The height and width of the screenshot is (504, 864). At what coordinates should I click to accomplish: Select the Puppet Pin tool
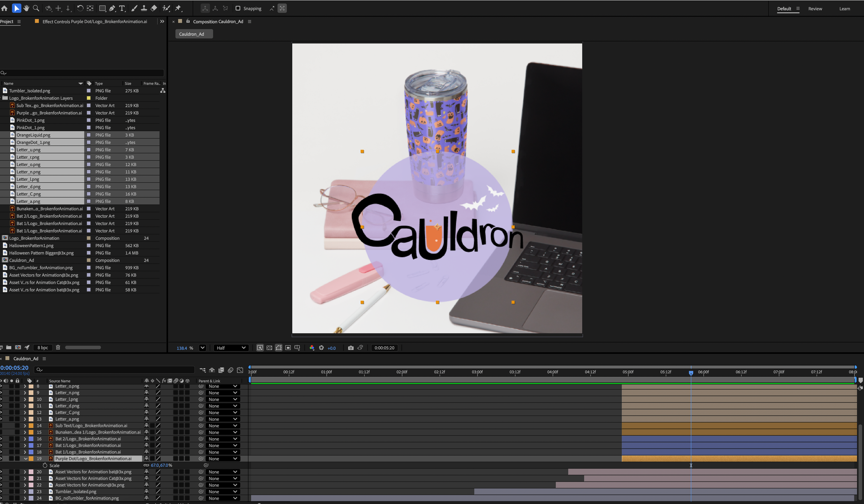(x=178, y=8)
